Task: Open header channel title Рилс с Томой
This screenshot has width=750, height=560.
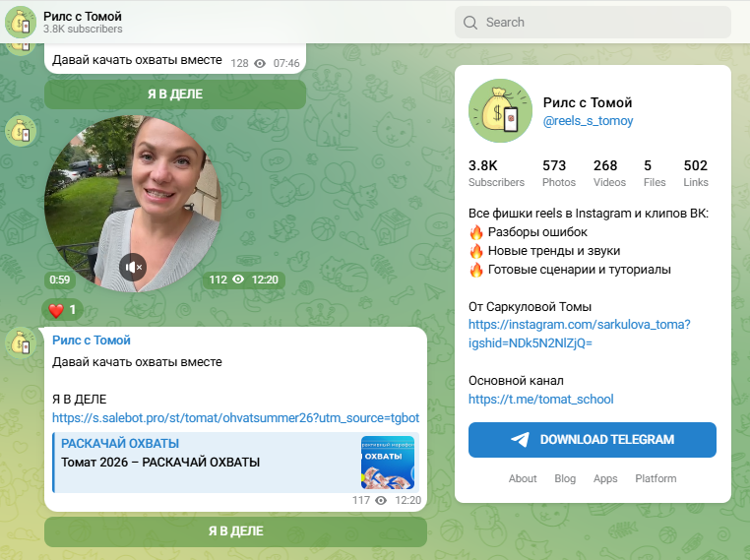Action: [83, 17]
